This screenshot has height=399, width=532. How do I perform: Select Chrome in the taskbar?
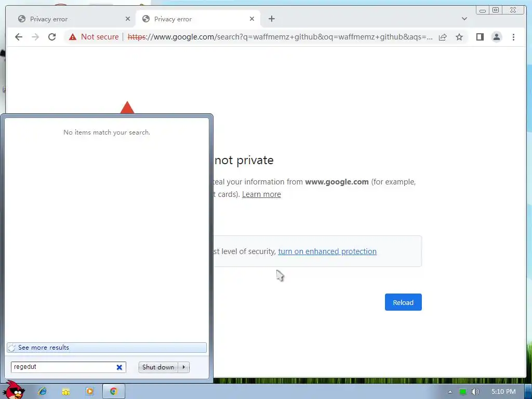(113, 391)
